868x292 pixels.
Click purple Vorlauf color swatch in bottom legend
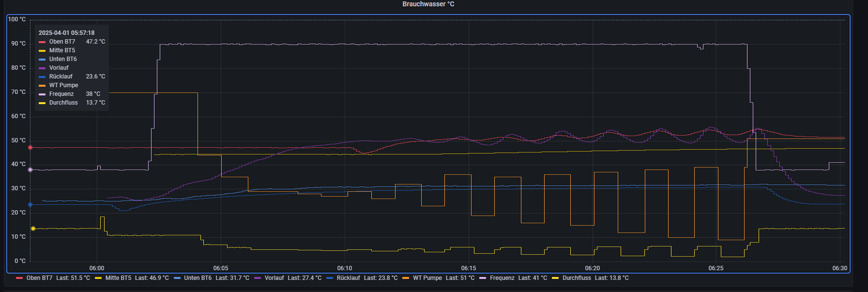pyautogui.click(x=258, y=278)
